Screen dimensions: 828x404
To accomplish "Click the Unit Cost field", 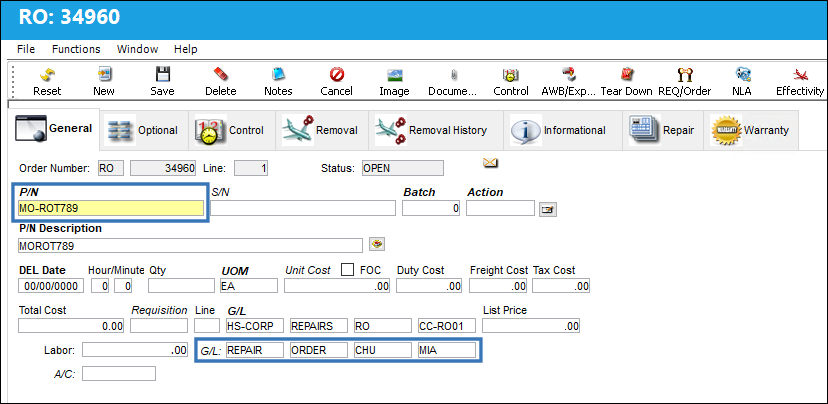I will click(x=337, y=286).
